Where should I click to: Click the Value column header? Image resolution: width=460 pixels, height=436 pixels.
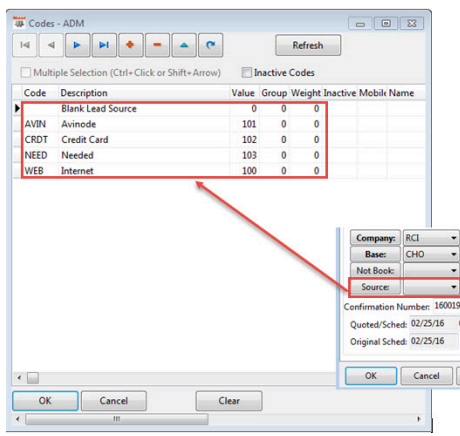pos(244,93)
